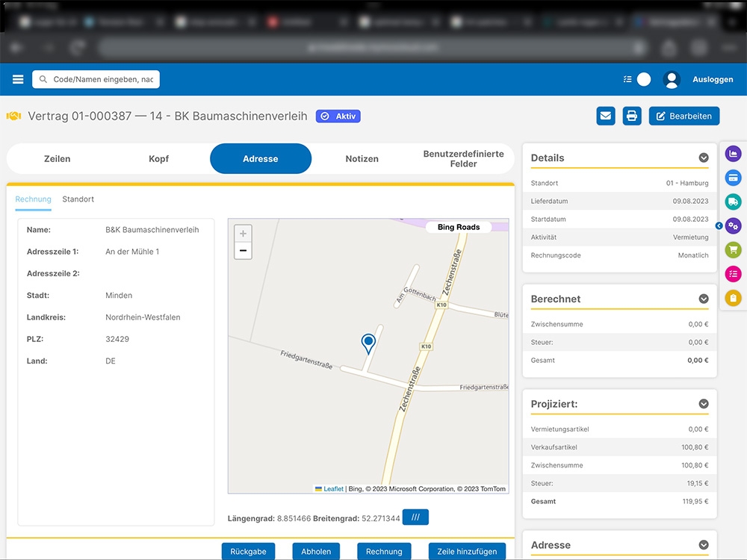The image size is (747, 560).
Task: Click the Abholen button
Action: [316, 552]
